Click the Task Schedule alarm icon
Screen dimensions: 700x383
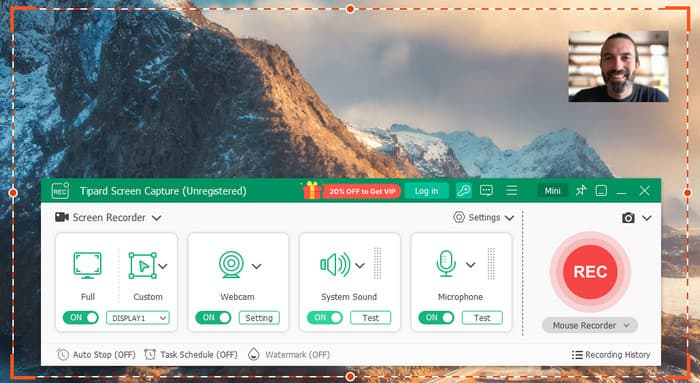pyautogui.click(x=150, y=354)
